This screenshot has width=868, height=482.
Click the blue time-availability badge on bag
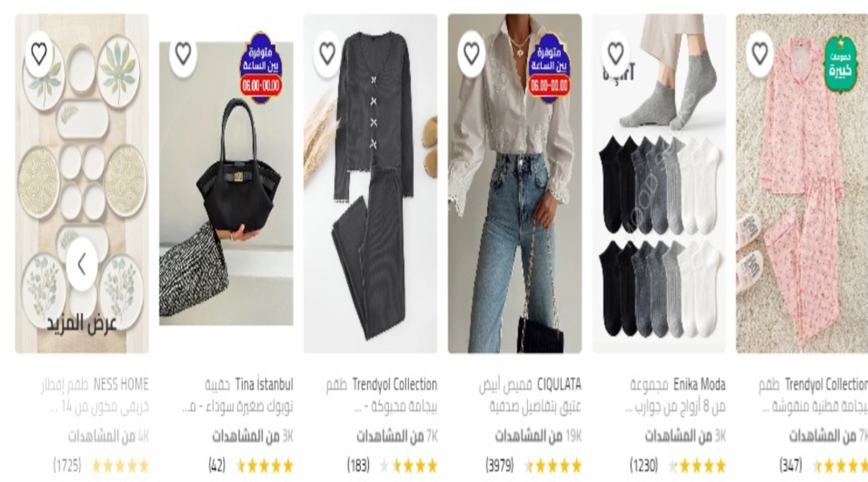tap(260, 68)
